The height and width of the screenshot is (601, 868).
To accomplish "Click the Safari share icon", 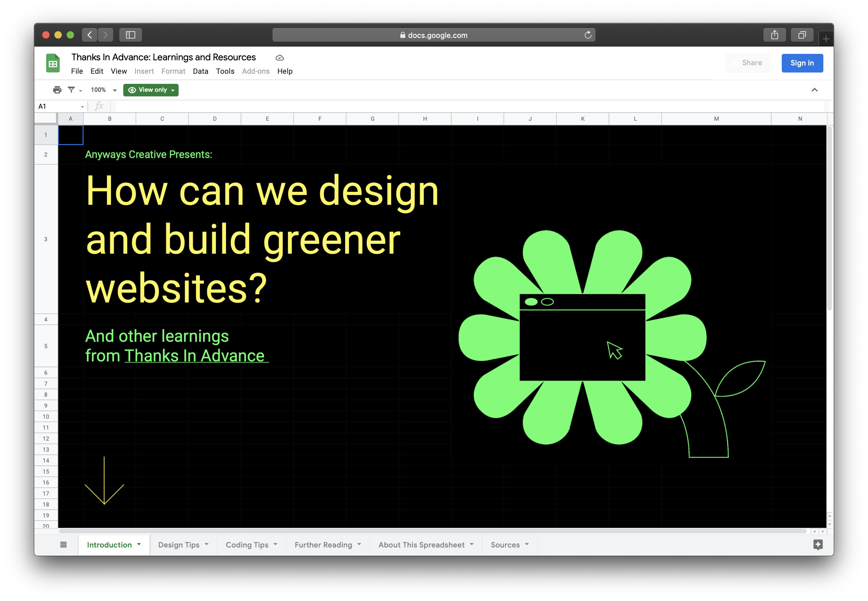I will click(x=774, y=35).
